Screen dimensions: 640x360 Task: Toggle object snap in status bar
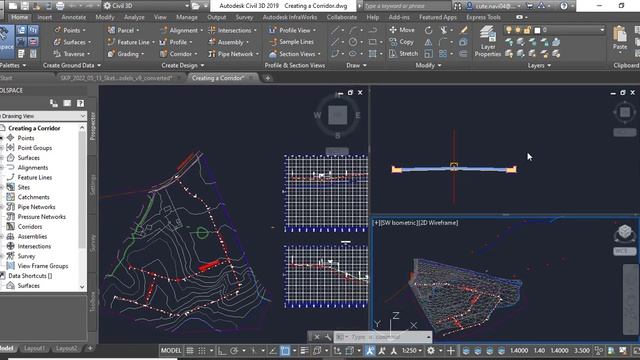(x=285, y=351)
